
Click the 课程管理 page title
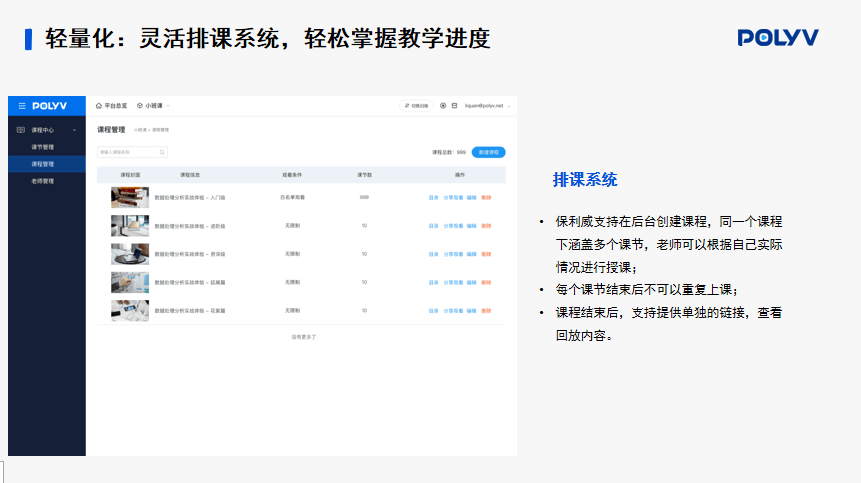coord(111,130)
